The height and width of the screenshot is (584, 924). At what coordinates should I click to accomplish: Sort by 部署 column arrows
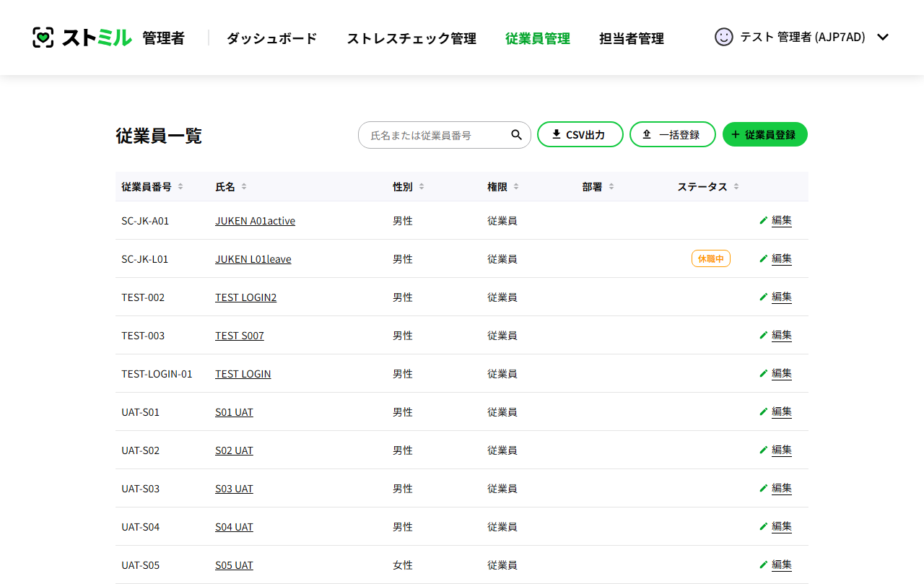tap(611, 187)
